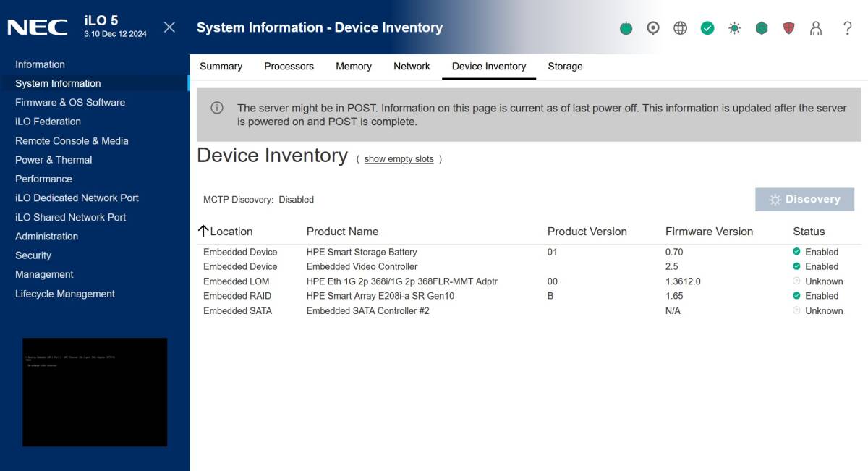Open the language globe icon
The width and height of the screenshot is (868, 471).
click(x=680, y=28)
